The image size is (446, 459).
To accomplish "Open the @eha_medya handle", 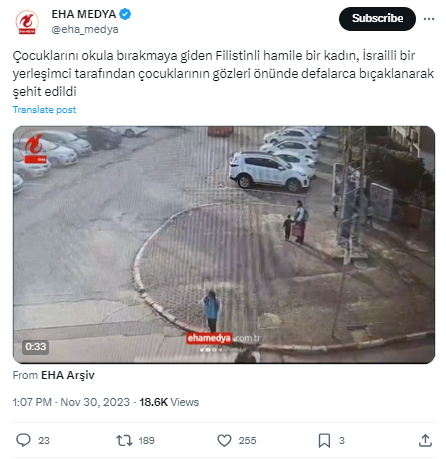I will [x=85, y=29].
